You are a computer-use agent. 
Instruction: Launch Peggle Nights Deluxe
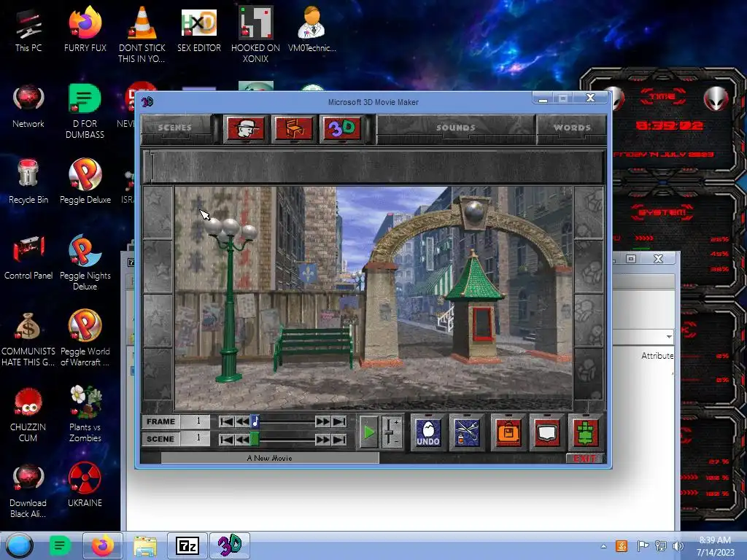pos(85,262)
